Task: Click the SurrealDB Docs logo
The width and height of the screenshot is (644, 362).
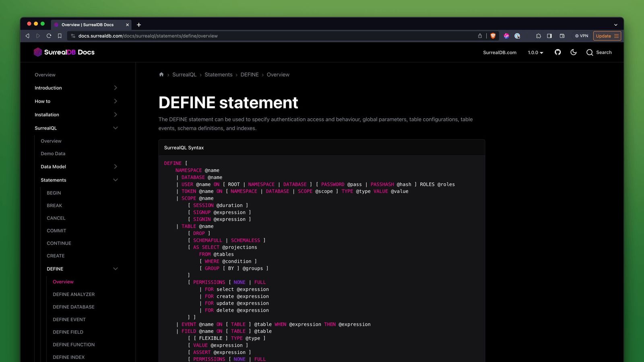Action: (64, 52)
